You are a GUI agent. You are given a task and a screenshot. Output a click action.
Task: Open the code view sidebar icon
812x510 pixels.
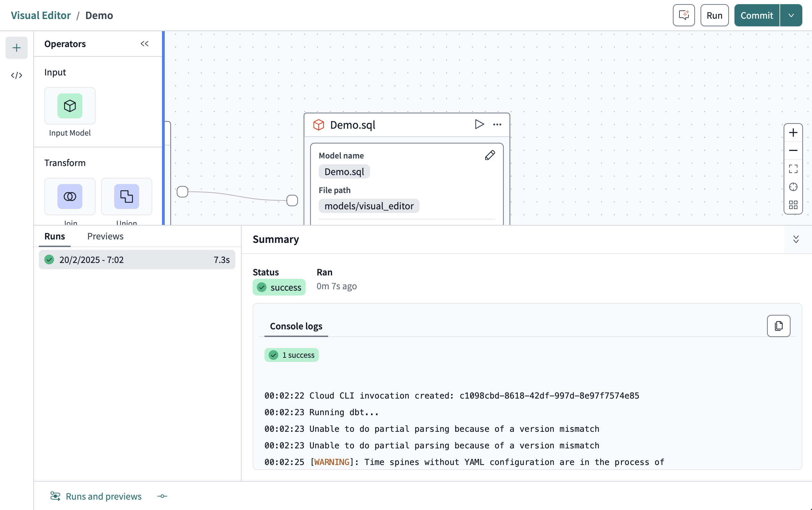pos(16,75)
